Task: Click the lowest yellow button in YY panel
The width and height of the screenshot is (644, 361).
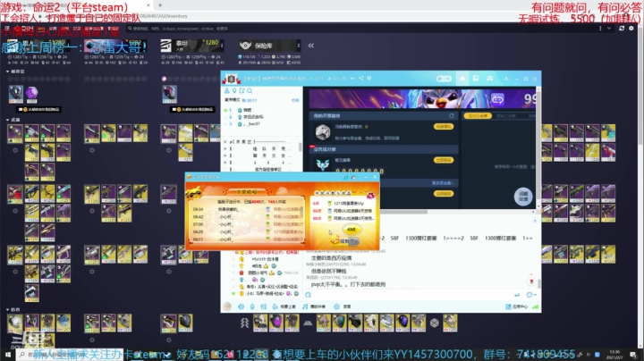Action: coord(444,193)
